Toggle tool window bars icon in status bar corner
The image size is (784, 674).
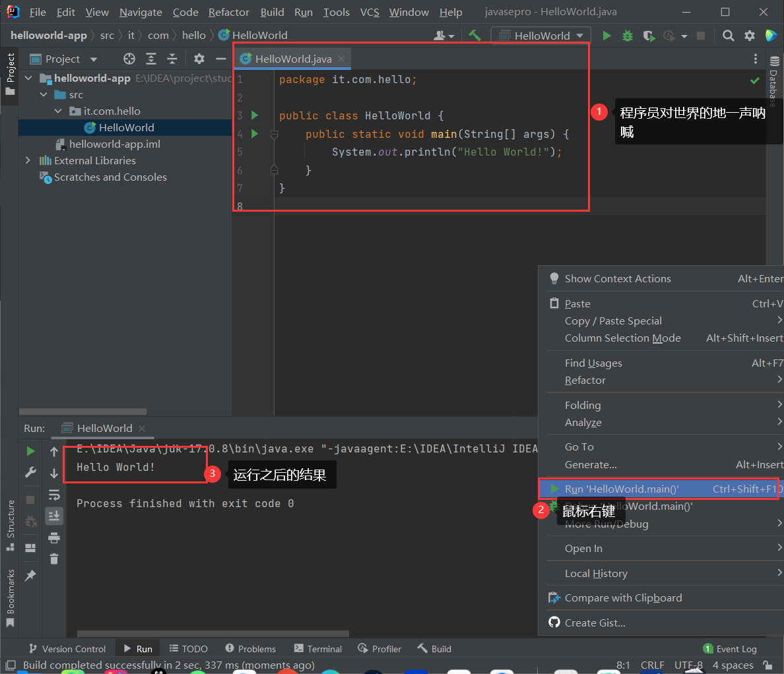click(x=11, y=665)
